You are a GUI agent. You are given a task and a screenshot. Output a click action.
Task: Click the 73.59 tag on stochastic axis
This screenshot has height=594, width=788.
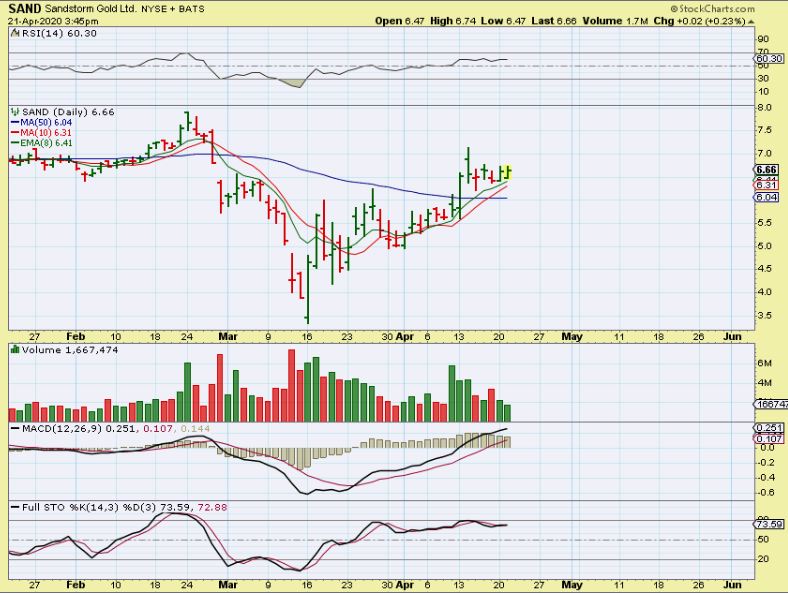pos(769,524)
